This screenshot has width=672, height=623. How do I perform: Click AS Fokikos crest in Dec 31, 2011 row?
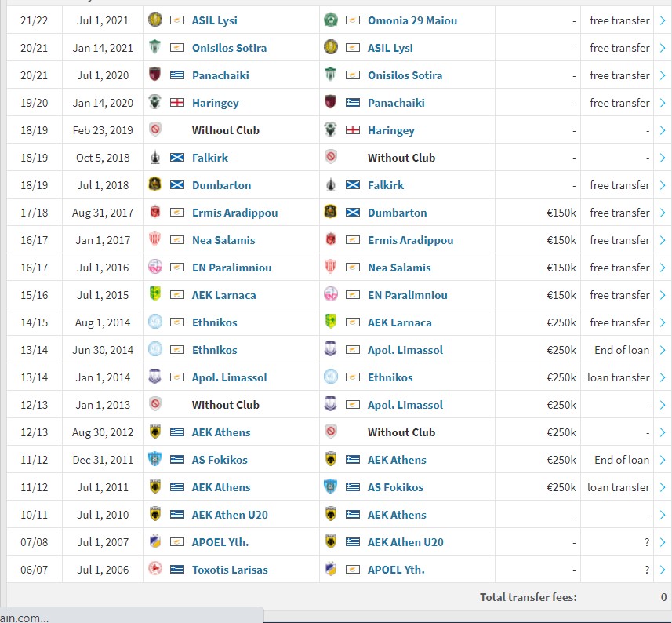[x=154, y=459]
